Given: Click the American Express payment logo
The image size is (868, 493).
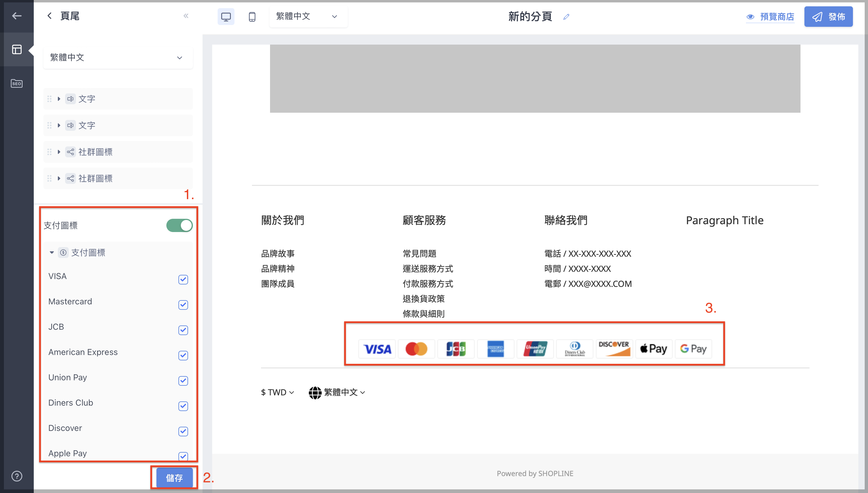Looking at the screenshot, I should click(x=495, y=349).
